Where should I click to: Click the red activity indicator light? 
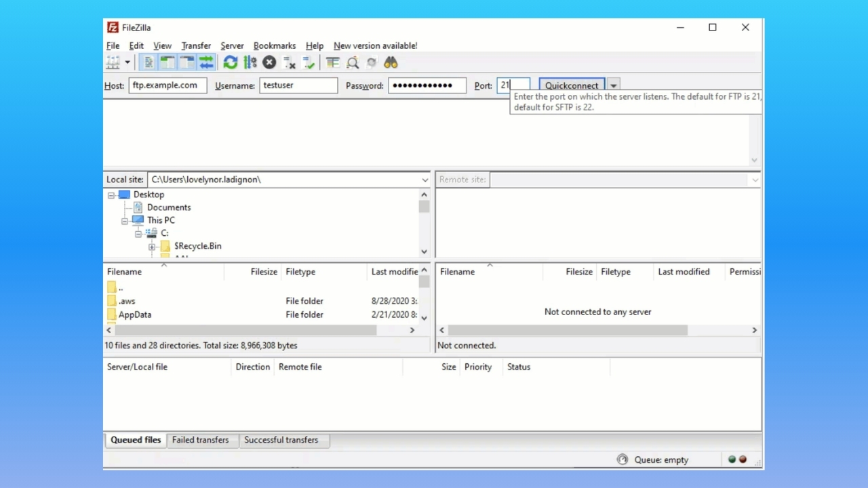click(743, 460)
